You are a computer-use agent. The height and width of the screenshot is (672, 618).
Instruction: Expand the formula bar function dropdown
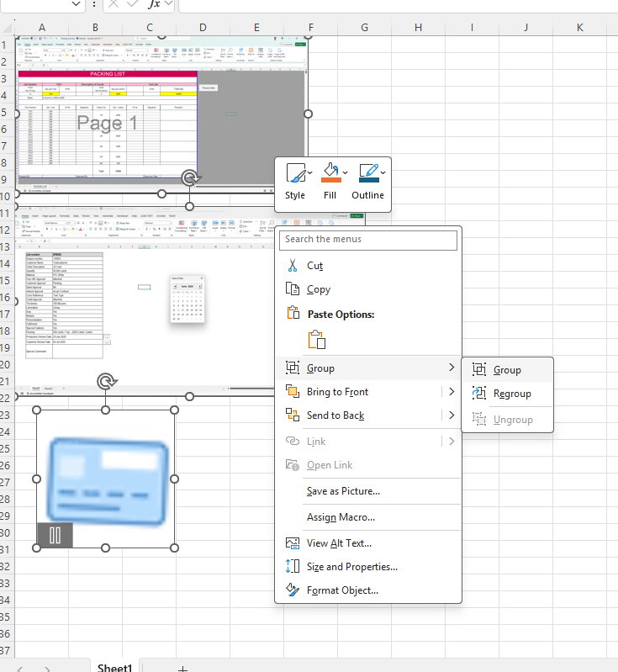(x=168, y=4)
